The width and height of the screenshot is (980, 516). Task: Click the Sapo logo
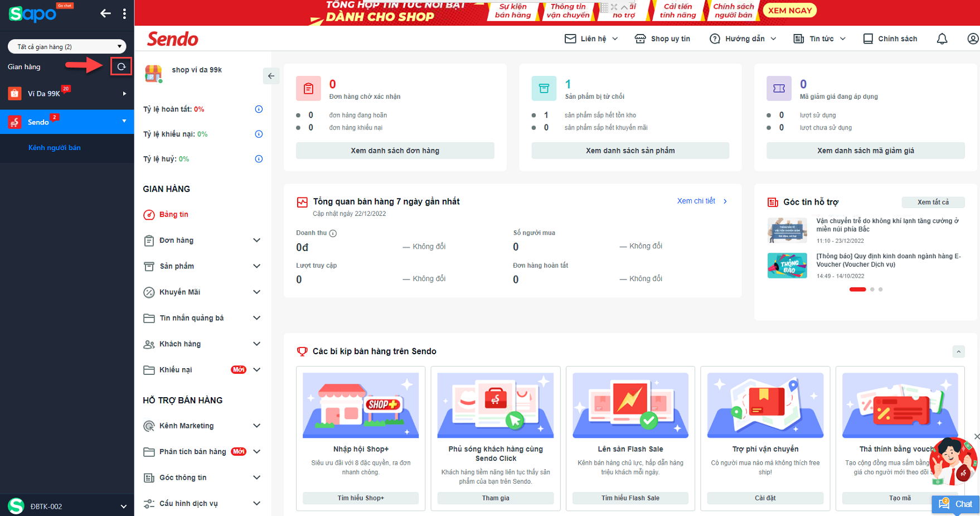coord(32,13)
